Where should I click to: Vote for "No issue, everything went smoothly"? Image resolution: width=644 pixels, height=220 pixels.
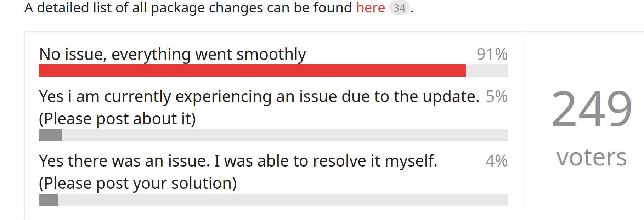pos(173,54)
